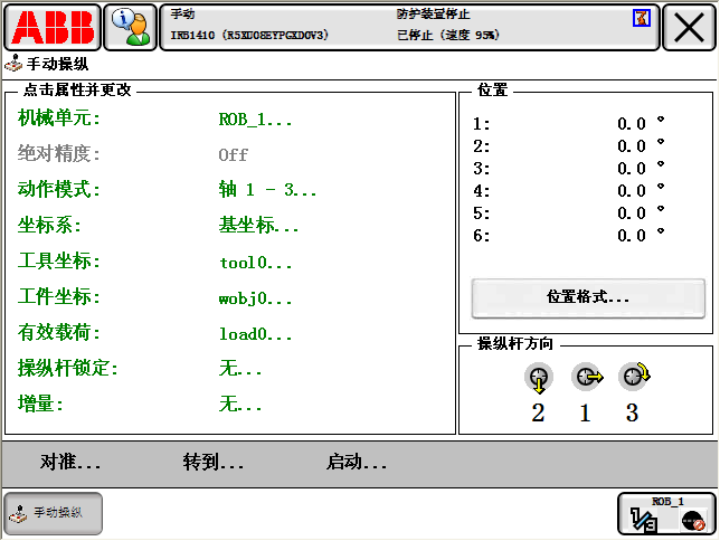
Task: Click the joystick down-arrow icon for axis 2
Action: (538, 378)
